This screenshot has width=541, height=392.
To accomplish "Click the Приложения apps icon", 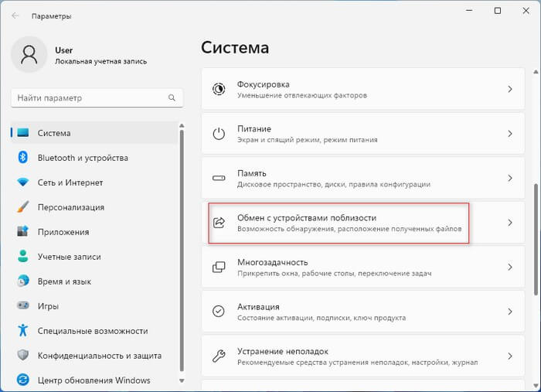I will pos(22,231).
